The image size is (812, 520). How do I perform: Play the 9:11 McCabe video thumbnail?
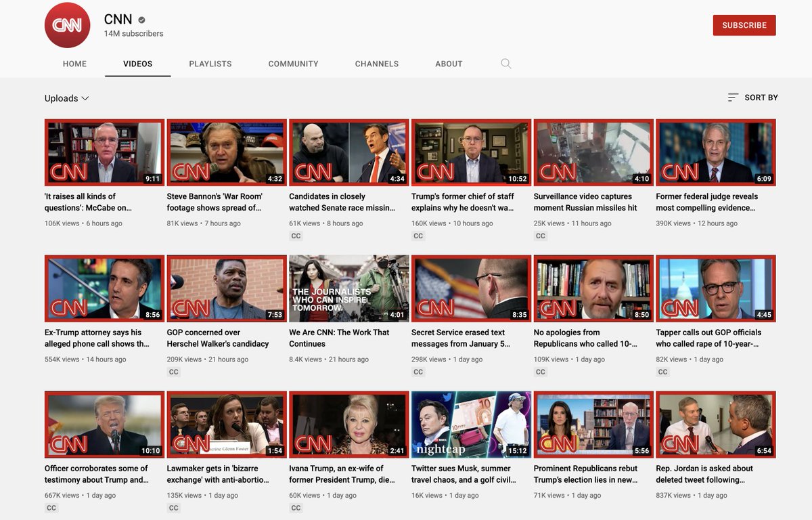pos(104,152)
